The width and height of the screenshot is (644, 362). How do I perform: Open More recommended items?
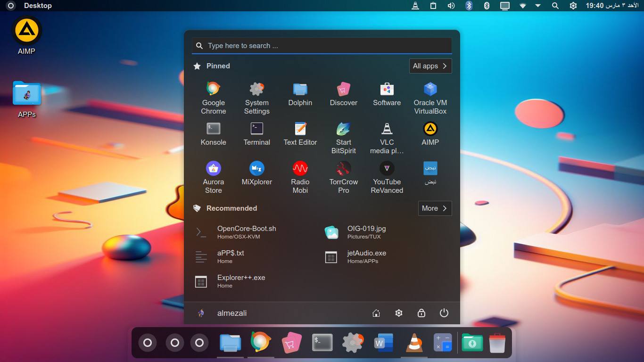click(435, 208)
